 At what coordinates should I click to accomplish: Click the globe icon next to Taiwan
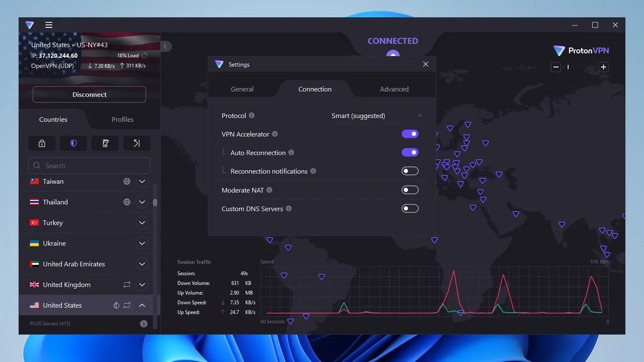coord(127,182)
